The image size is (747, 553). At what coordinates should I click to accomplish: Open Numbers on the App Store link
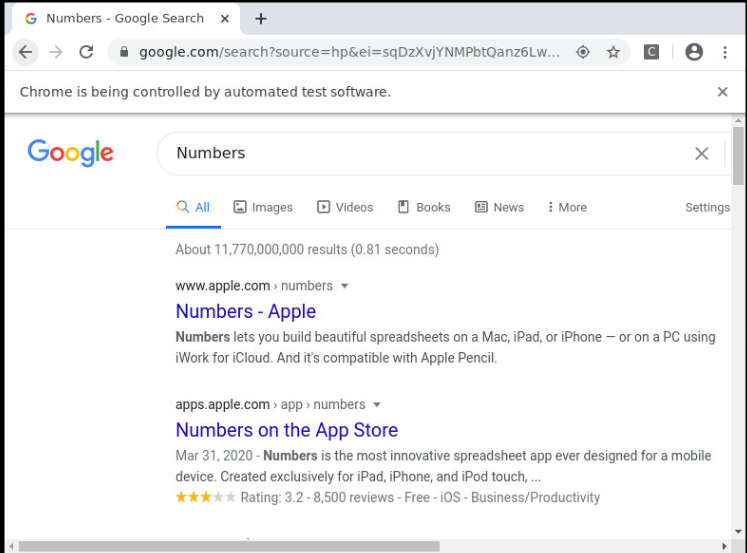coord(286,430)
